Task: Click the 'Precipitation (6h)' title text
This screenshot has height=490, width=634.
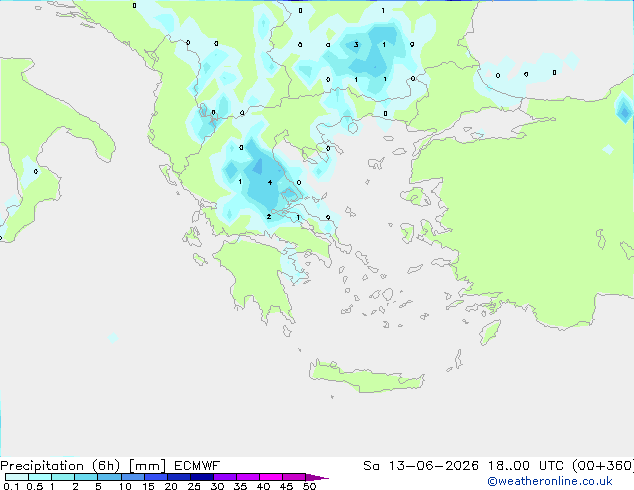Action: tap(60, 466)
